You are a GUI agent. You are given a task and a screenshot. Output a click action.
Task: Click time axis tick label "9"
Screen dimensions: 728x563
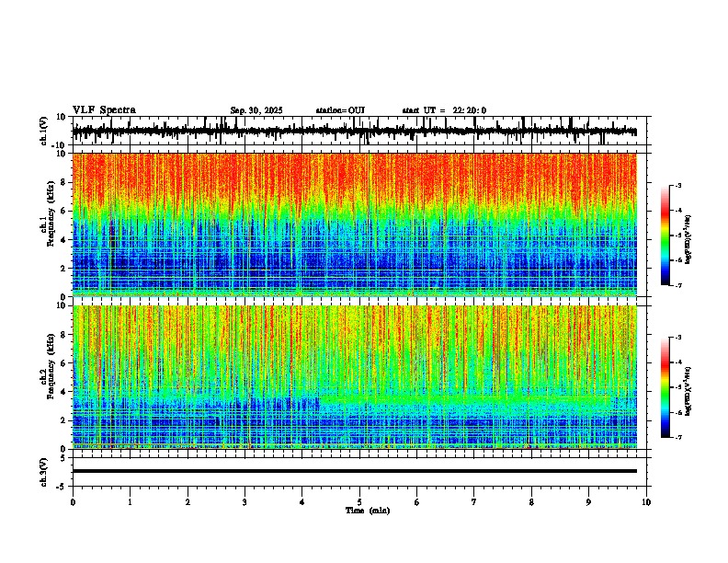(x=588, y=502)
